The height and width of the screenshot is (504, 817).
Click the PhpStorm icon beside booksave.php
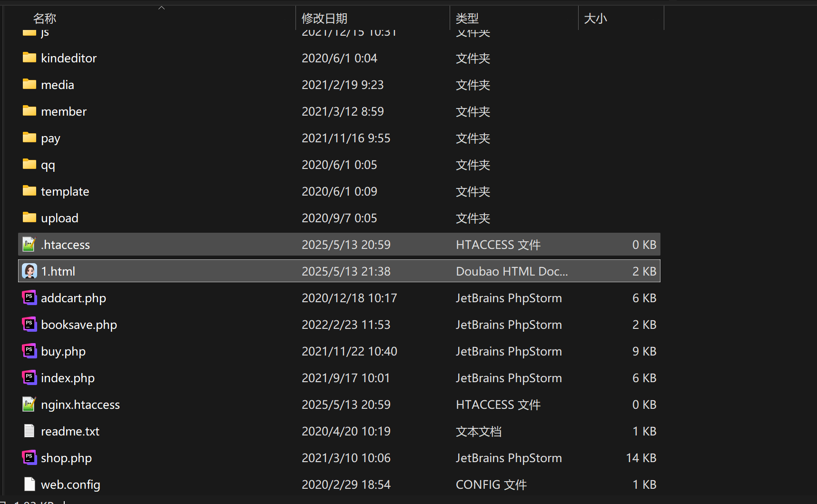[29, 325]
